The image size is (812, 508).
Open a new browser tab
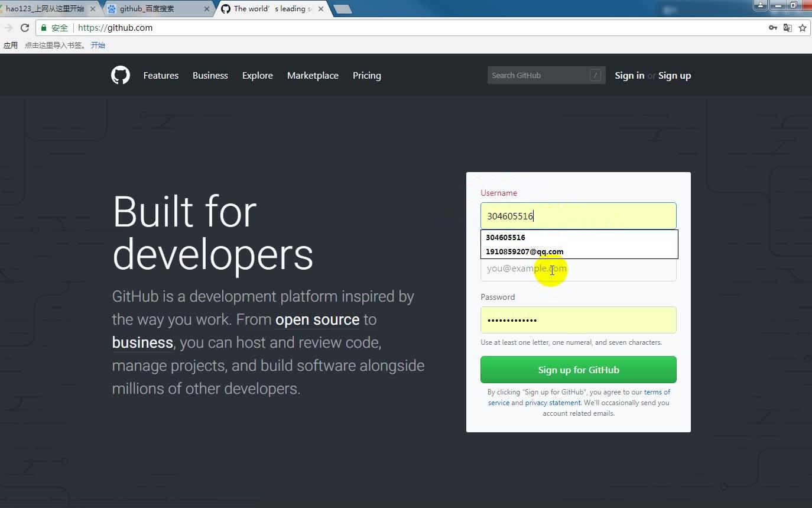coord(343,9)
